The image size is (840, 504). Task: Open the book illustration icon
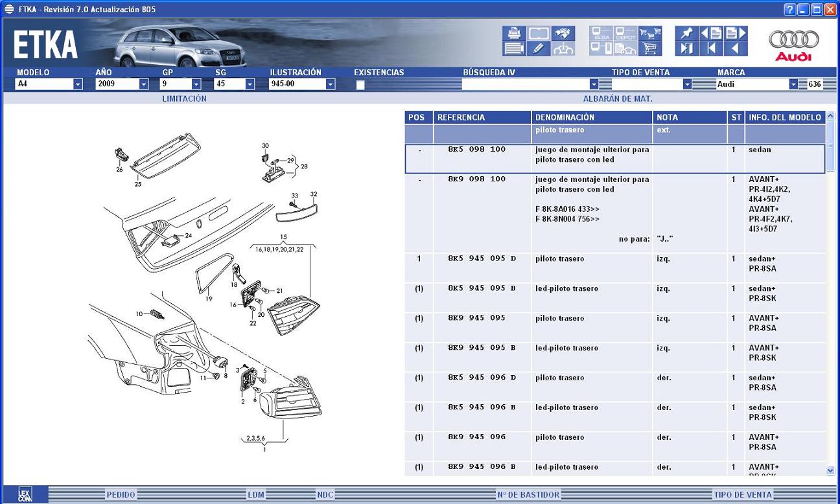tap(538, 33)
